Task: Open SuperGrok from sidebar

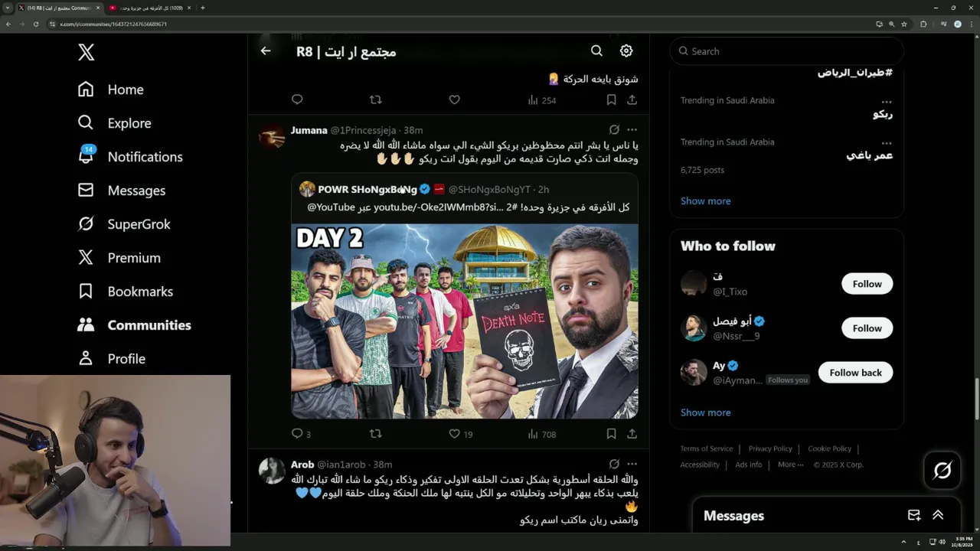Action: pyautogui.click(x=124, y=224)
